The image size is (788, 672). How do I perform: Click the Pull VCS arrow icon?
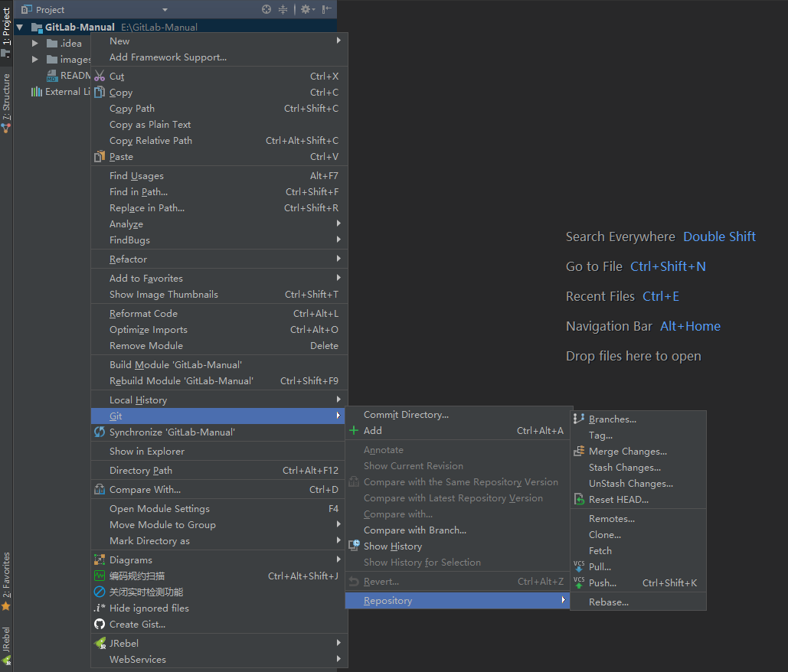point(579,567)
